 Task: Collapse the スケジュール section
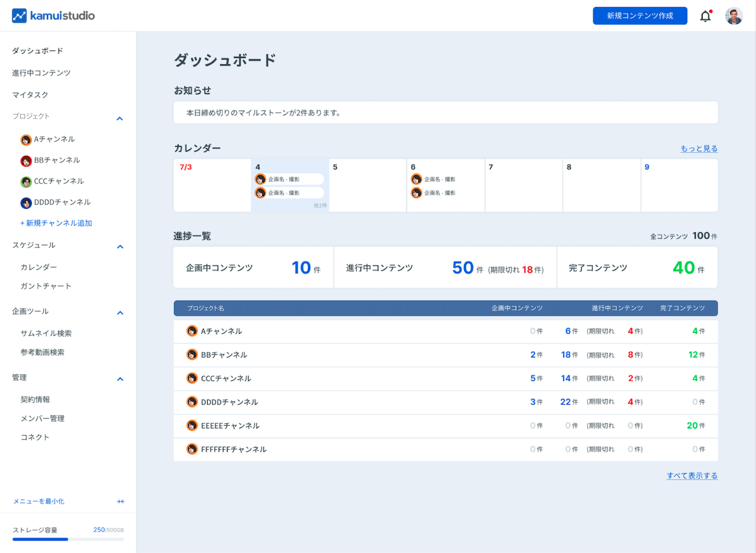(120, 246)
